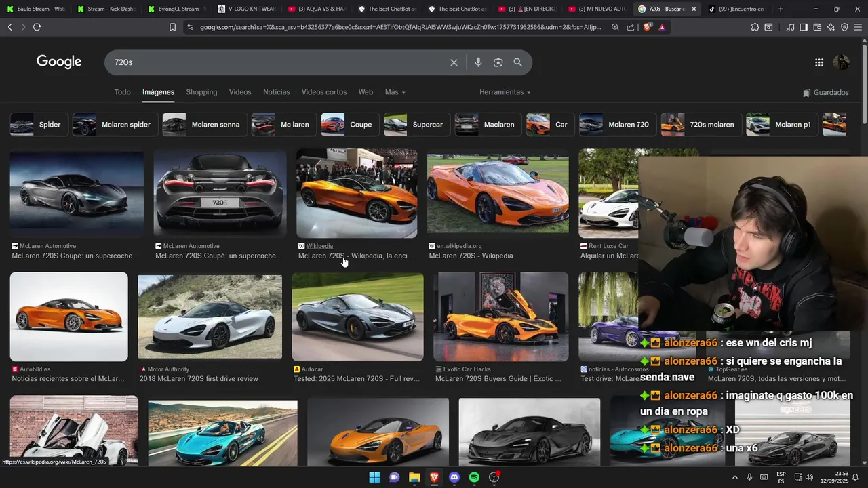Viewport: 868px width, 488px height.
Task: Open Brave Rewards triangle icon
Action: pos(662,27)
